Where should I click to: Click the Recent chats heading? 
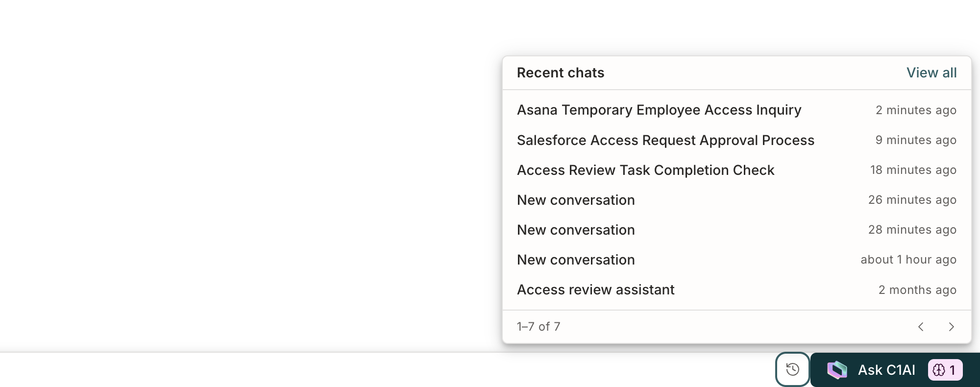click(561, 73)
